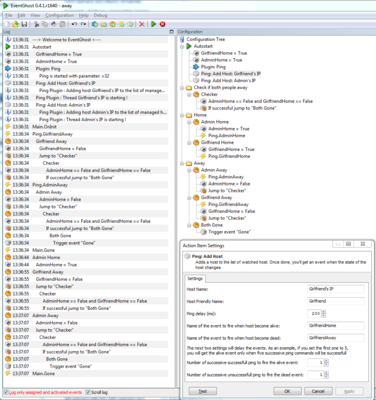The image size is (376, 400).
Task: Click the Add Folder toolbar icon
Action: click(x=104, y=24)
